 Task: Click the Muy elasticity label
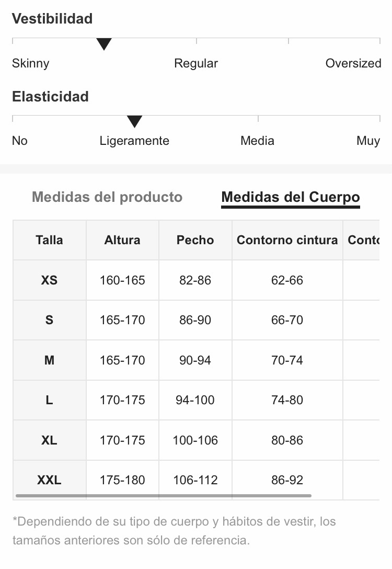[368, 141]
